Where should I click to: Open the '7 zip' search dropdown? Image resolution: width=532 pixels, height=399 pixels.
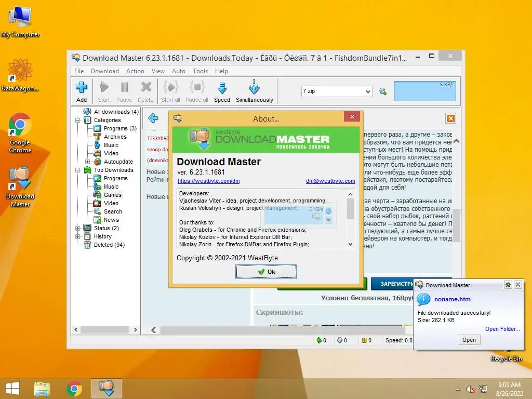click(368, 91)
